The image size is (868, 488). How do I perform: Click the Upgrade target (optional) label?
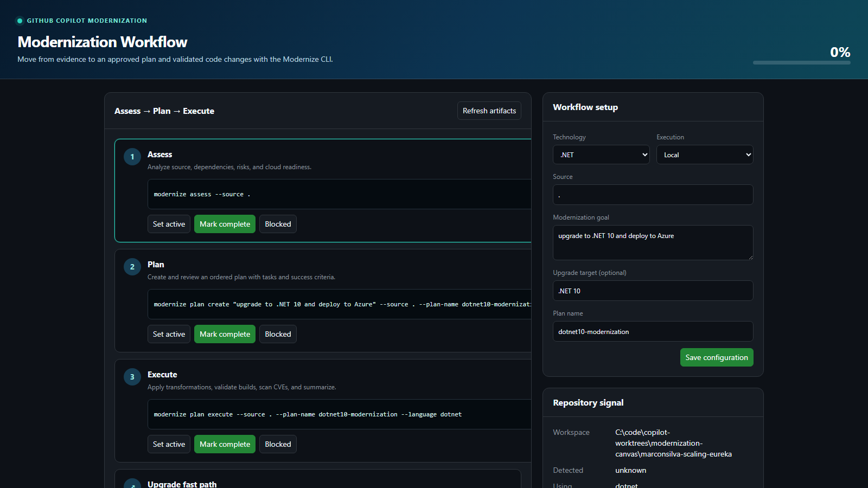[x=590, y=273]
